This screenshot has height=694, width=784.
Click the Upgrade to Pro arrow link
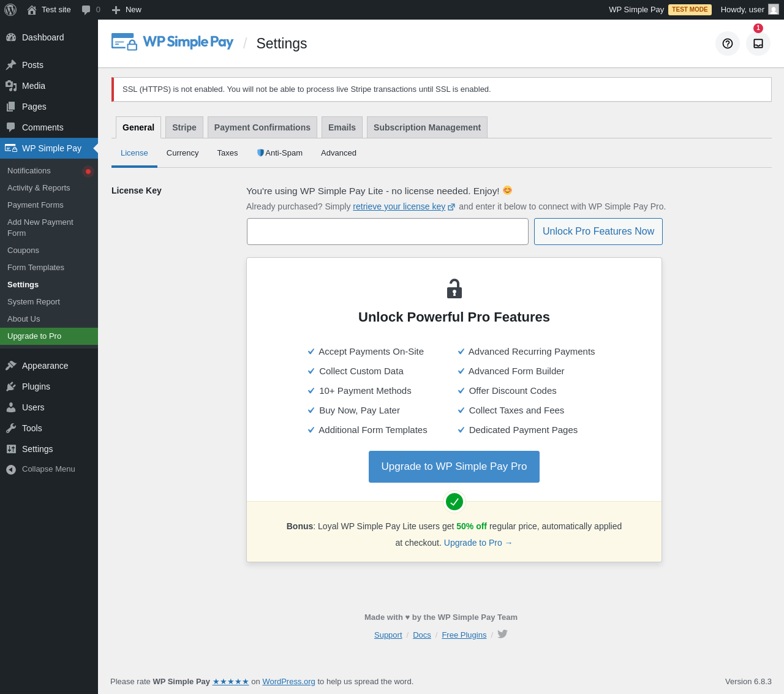(478, 543)
